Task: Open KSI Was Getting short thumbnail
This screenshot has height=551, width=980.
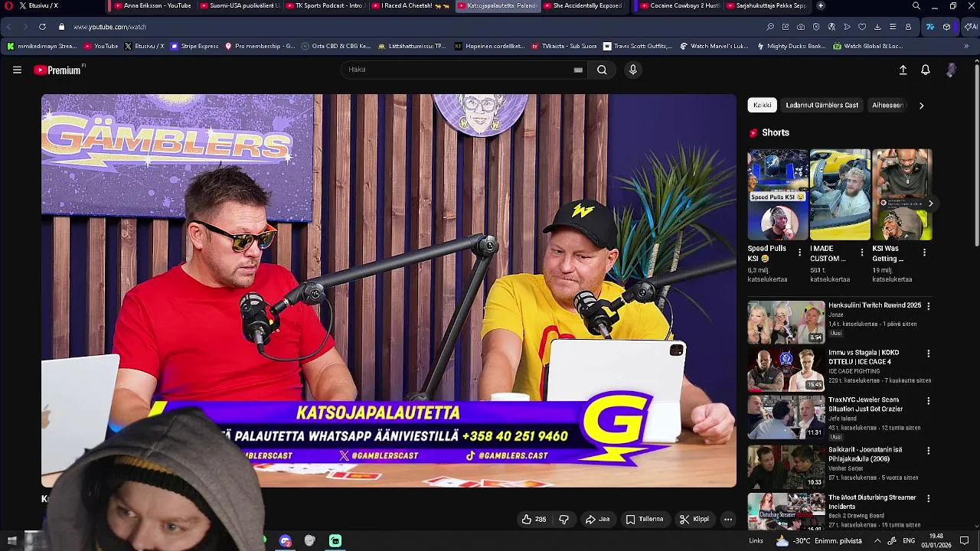Action: pyautogui.click(x=902, y=194)
